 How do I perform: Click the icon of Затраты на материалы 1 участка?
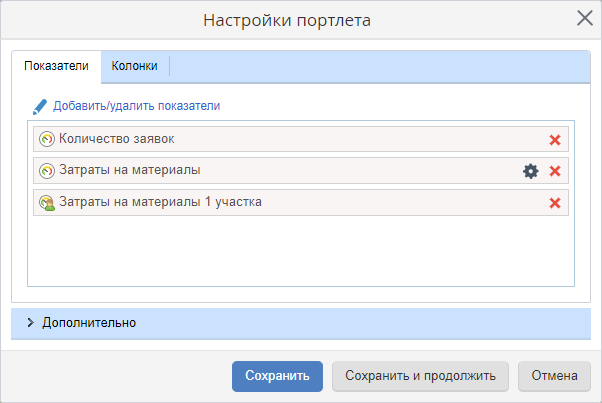tap(46, 203)
